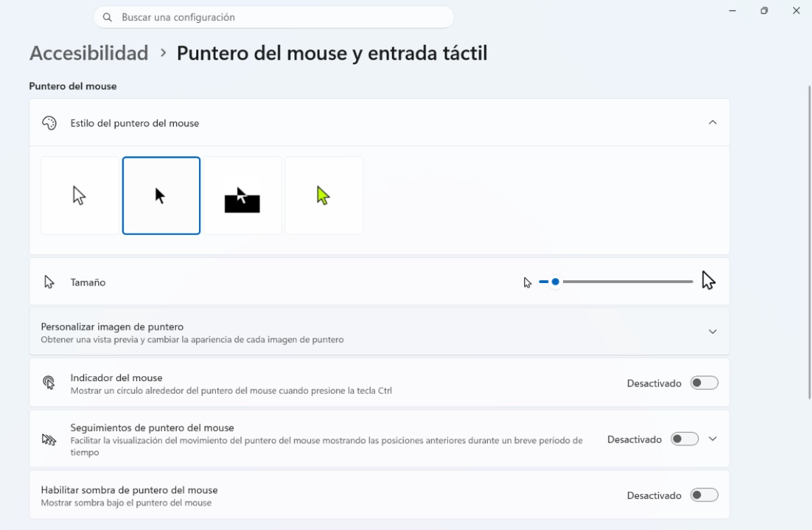
Task: Select the inverted mouse pointer style
Action: pos(242,196)
